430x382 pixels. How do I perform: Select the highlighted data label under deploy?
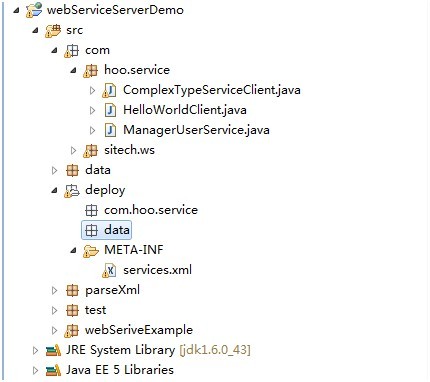pos(117,230)
